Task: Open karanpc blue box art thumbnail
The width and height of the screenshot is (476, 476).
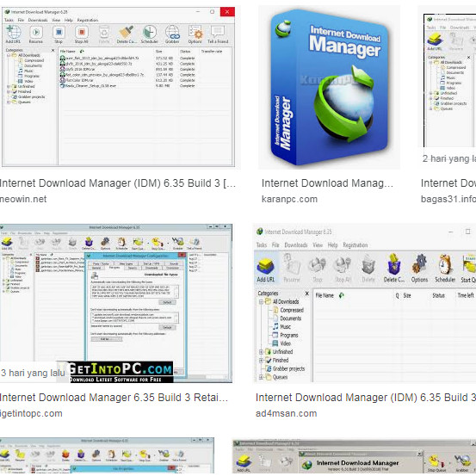Action: point(329,87)
